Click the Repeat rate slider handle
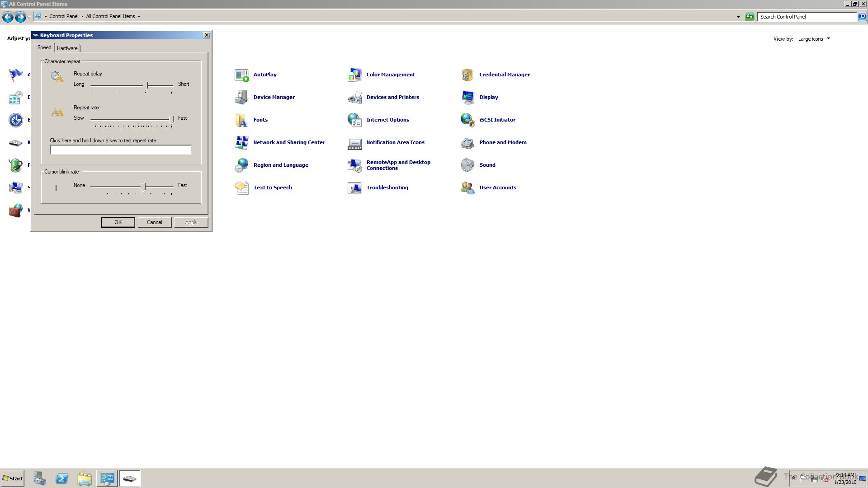This screenshot has width=868, height=488. pos(171,119)
